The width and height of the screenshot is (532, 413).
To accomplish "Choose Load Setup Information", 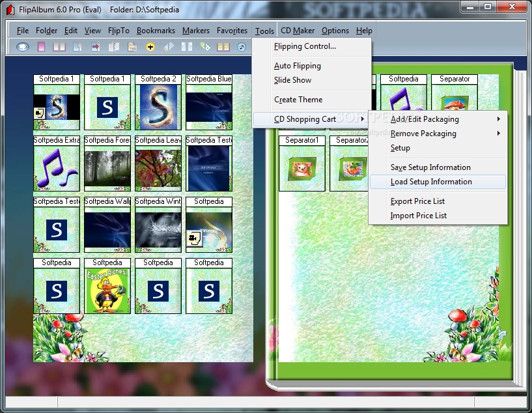I will tap(438, 182).
